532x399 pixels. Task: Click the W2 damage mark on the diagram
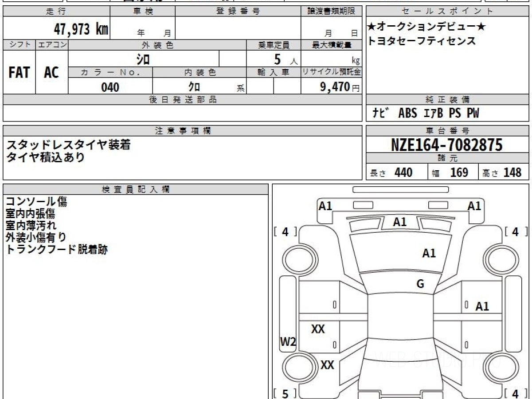click(288, 341)
